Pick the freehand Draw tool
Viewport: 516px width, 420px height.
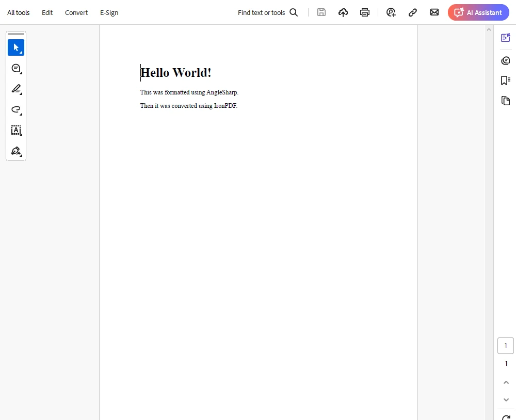pos(15,109)
